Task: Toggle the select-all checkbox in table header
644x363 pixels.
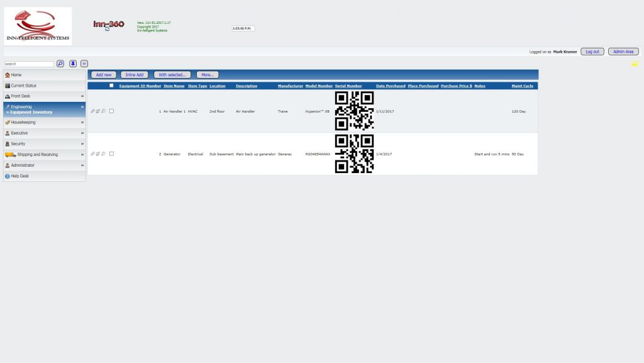Action: [x=111, y=86]
